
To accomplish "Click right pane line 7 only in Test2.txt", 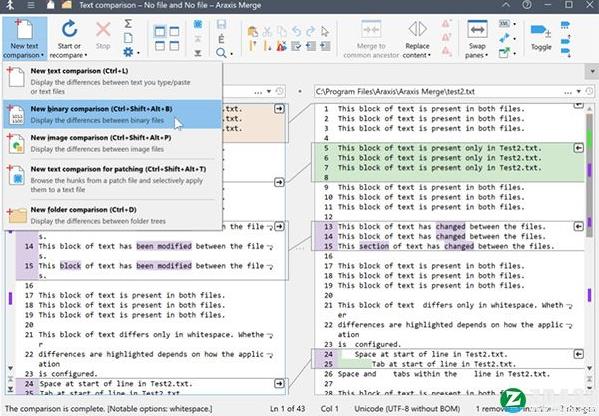I will tap(439, 168).
